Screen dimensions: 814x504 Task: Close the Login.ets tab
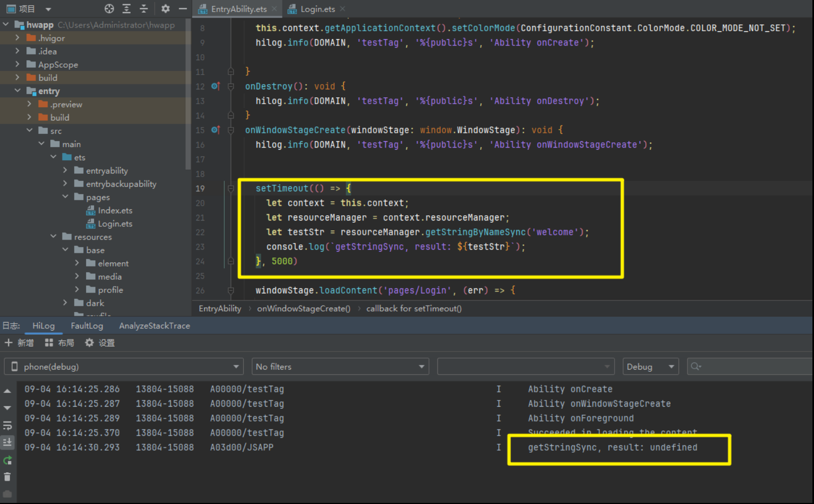coord(343,8)
